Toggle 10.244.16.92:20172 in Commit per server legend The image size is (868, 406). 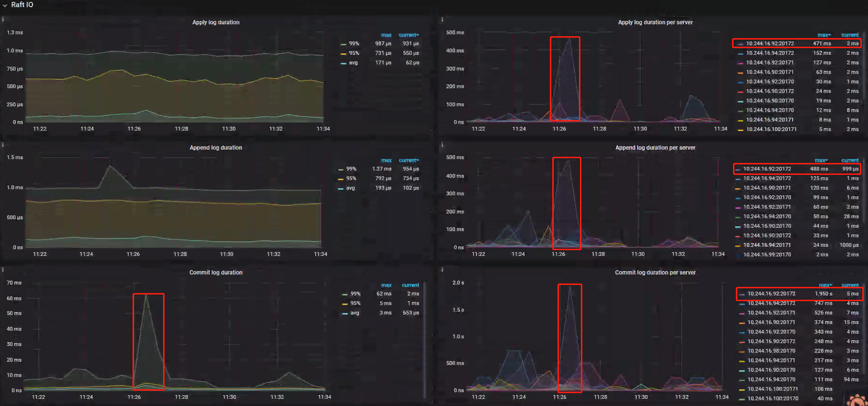(771, 294)
